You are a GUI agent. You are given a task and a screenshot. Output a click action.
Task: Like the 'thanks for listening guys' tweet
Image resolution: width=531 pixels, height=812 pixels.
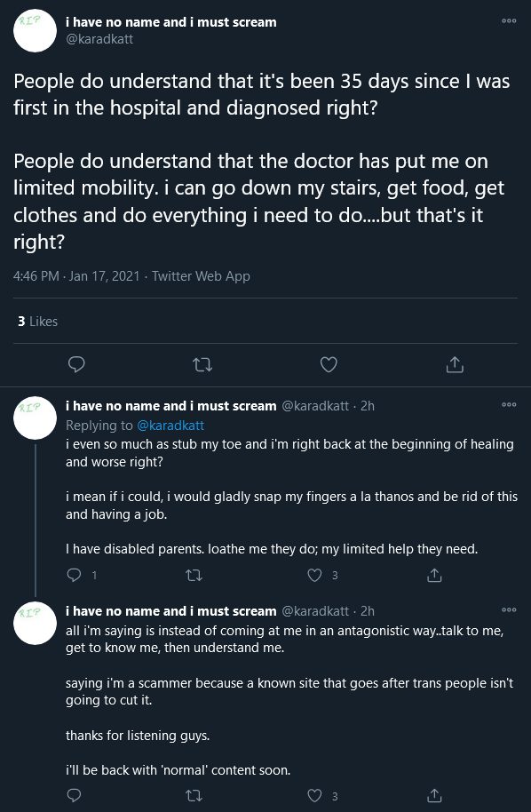click(x=314, y=795)
